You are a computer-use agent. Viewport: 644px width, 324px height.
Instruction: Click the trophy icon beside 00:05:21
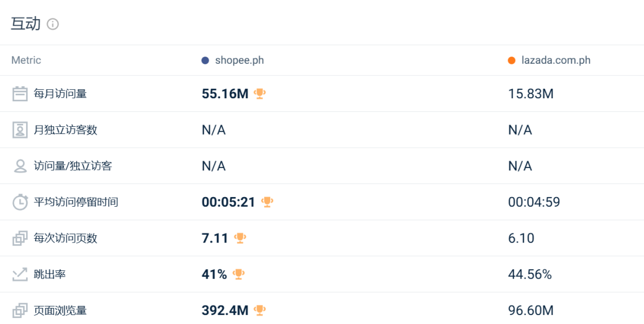(x=267, y=202)
